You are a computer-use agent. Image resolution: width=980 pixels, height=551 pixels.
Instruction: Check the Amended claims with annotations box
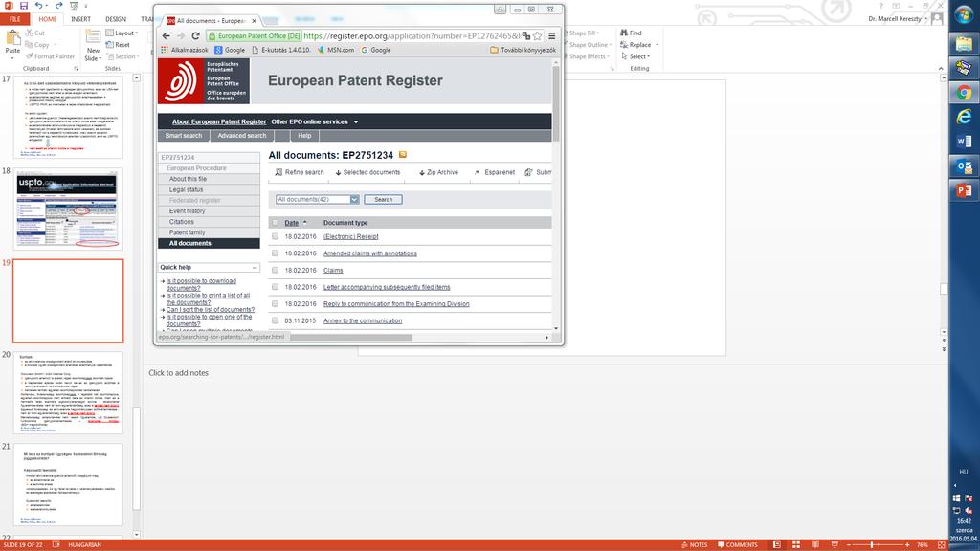[x=275, y=253]
